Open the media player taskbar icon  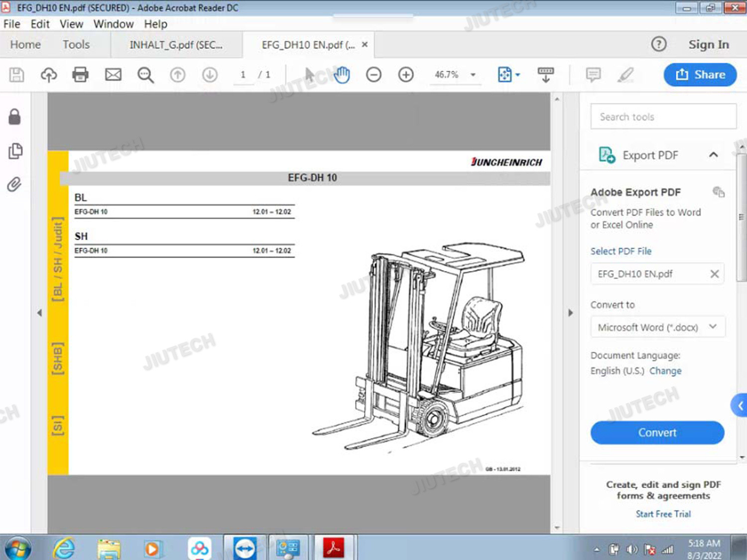click(x=152, y=549)
